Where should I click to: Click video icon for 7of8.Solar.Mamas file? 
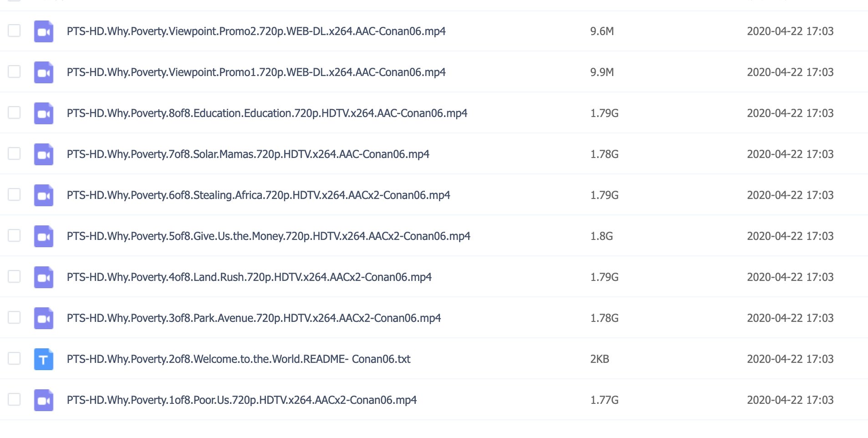tap(44, 154)
